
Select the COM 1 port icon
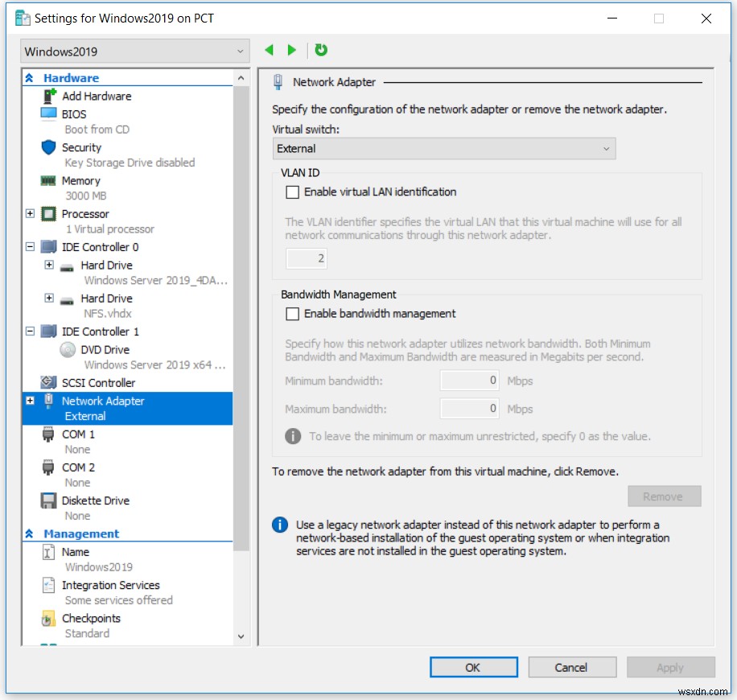(x=48, y=434)
